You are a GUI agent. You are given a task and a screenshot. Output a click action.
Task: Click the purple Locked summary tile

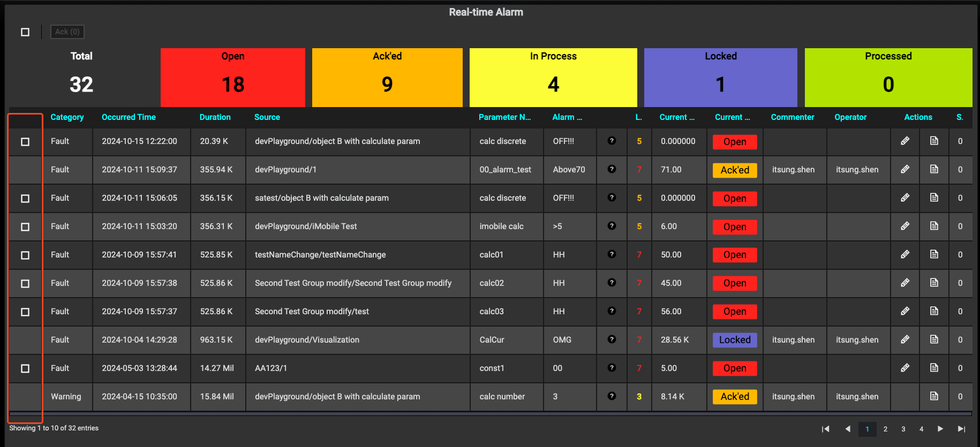pos(720,78)
